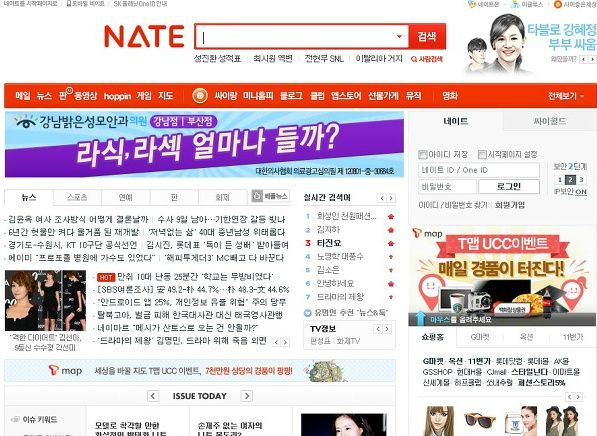Click the previous arrow of 실시간 검색어

(x=382, y=198)
